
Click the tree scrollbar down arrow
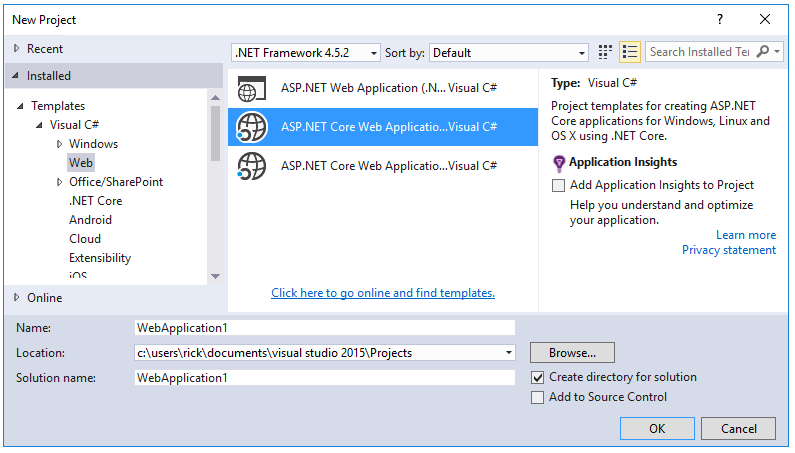coord(215,276)
